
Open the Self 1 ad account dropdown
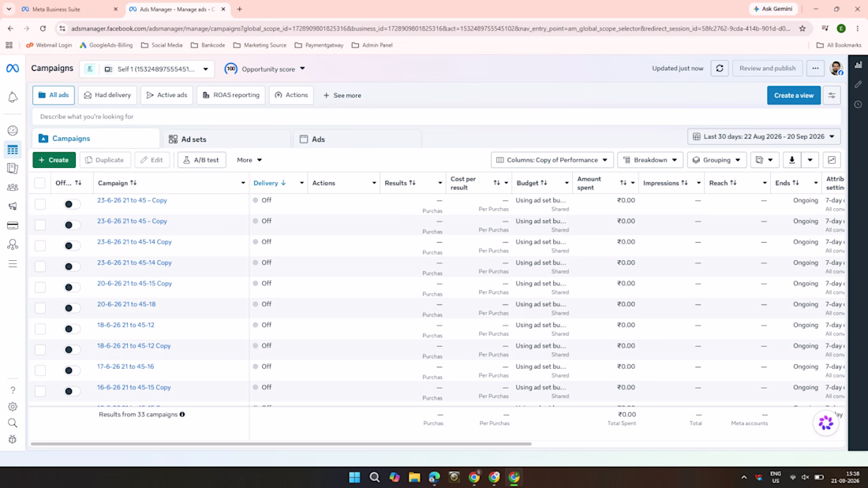pyautogui.click(x=148, y=69)
